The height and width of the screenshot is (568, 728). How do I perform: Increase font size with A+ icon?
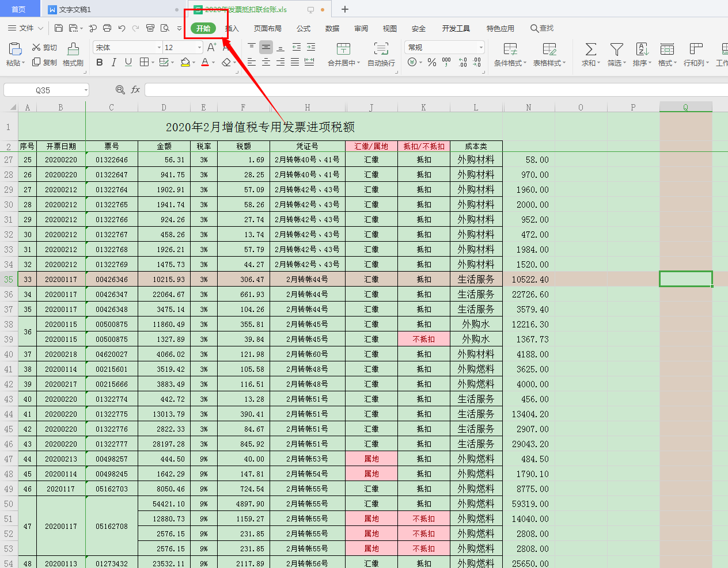pyautogui.click(x=212, y=47)
